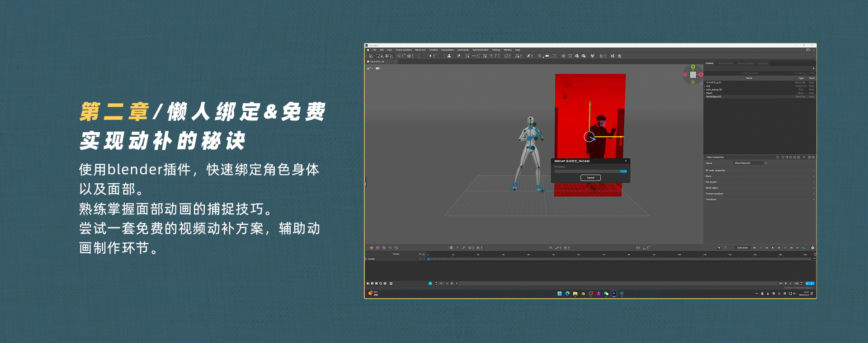The width and height of the screenshot is (868, 343).
Task: Select the Scene track row
Action: 396,259
